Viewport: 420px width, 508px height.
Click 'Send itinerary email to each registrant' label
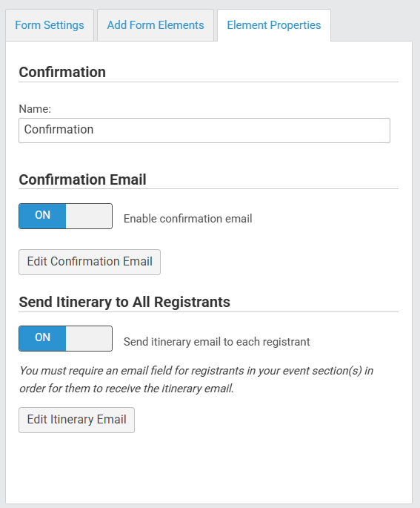[217, 342]
